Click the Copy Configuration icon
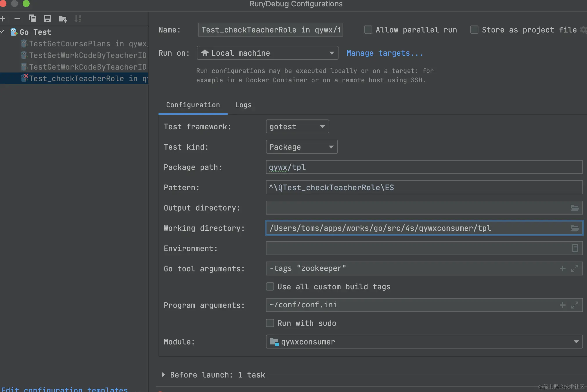Viewport: 587px width, 392px height. [x=33, y=19]
